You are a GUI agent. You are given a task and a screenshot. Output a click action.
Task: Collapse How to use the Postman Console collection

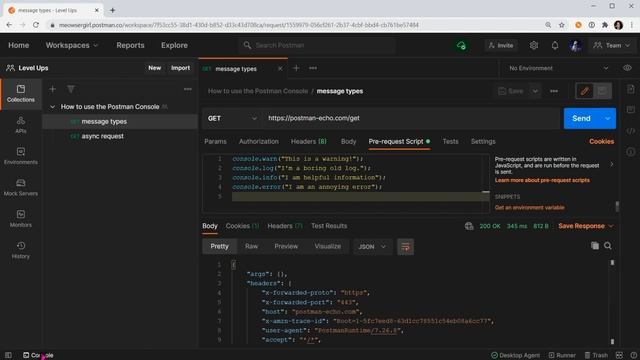52,107
